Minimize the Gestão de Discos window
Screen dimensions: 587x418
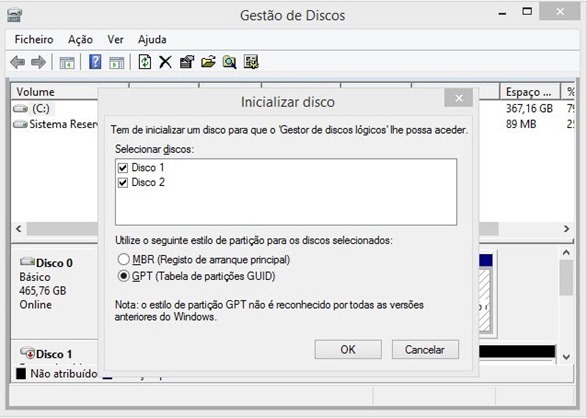tap(503, 13)
